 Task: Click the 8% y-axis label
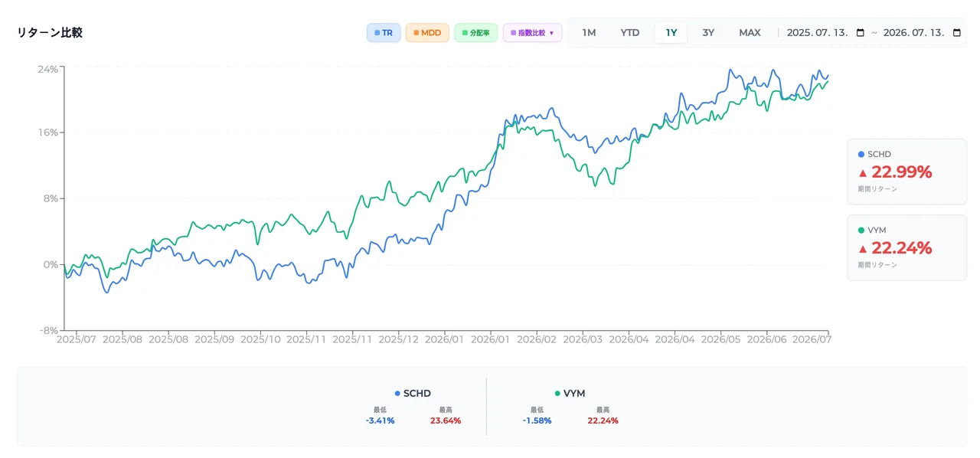tap(50, 198)
